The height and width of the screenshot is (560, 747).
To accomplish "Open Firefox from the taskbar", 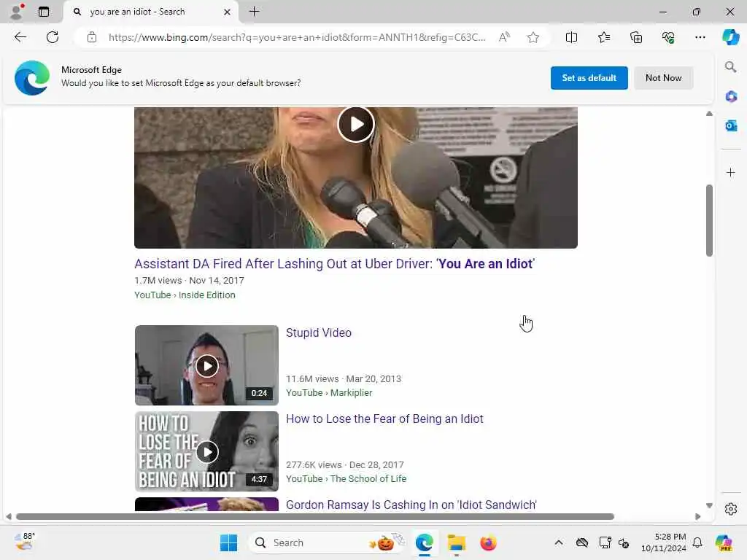I will tap(488, 542).
